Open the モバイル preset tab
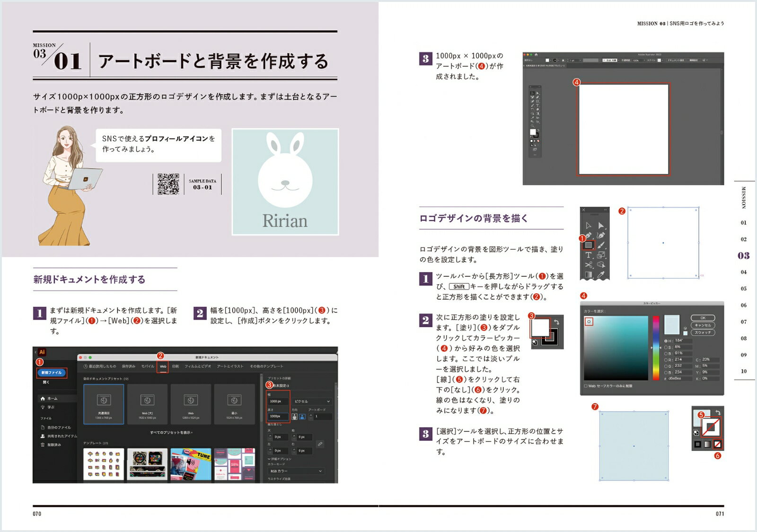Screen dimensions: 757x532 (x=148, y=366)
